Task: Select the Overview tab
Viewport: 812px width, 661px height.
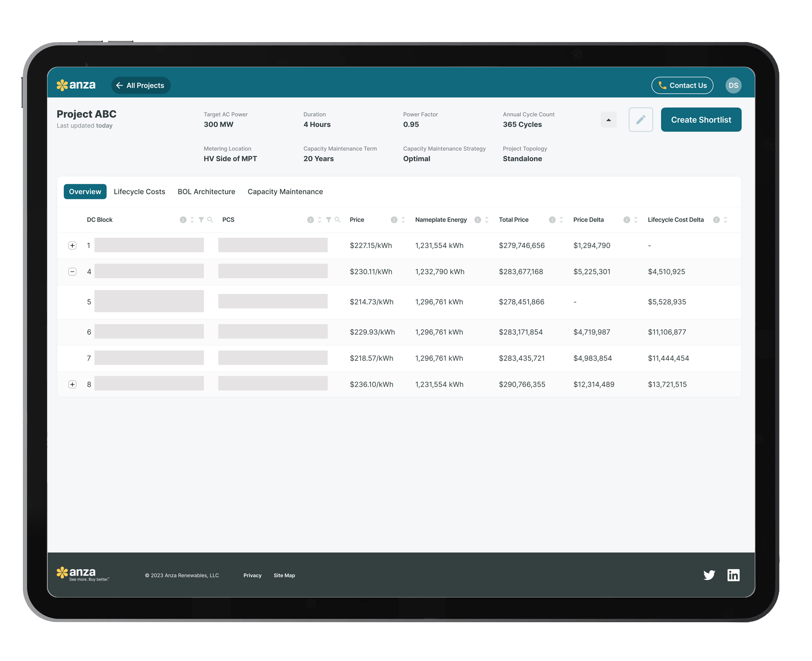Action: click(x=85, y=192)
